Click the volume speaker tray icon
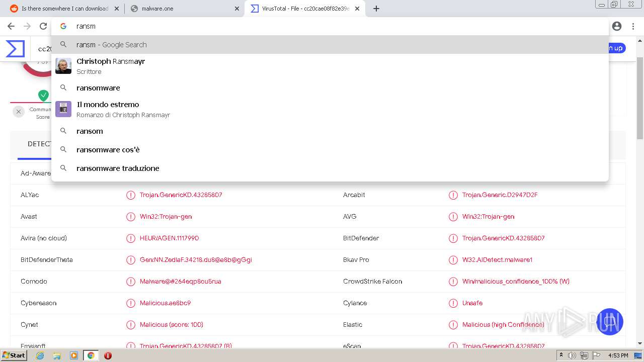The height and width of the screenshot is (362, 644). click(x=572, y=355)
